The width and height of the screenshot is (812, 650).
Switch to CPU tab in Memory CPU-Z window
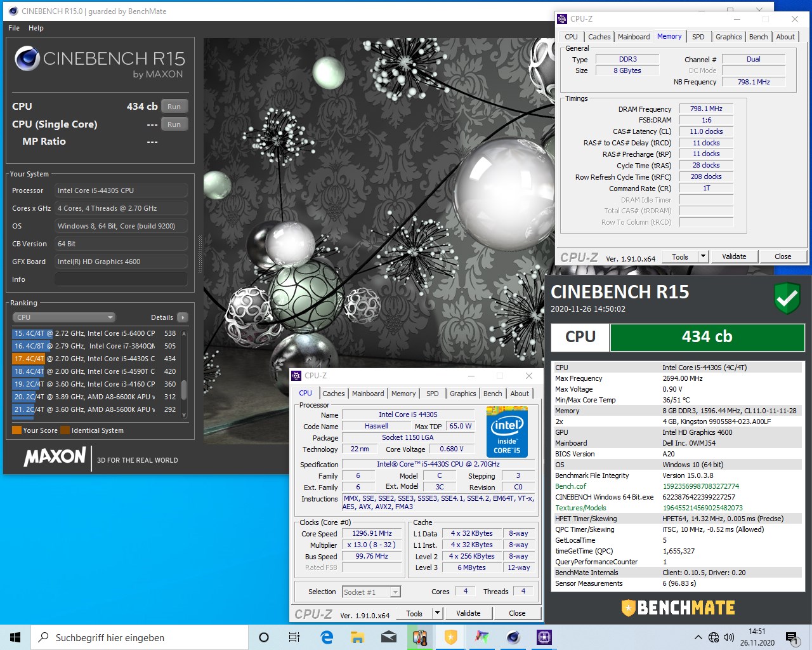(x=571, y=37)
